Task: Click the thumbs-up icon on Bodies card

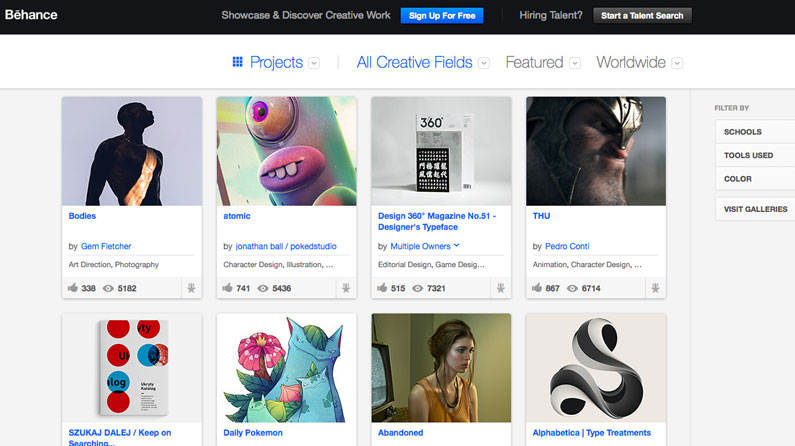Action: click(x=73, y=288)
